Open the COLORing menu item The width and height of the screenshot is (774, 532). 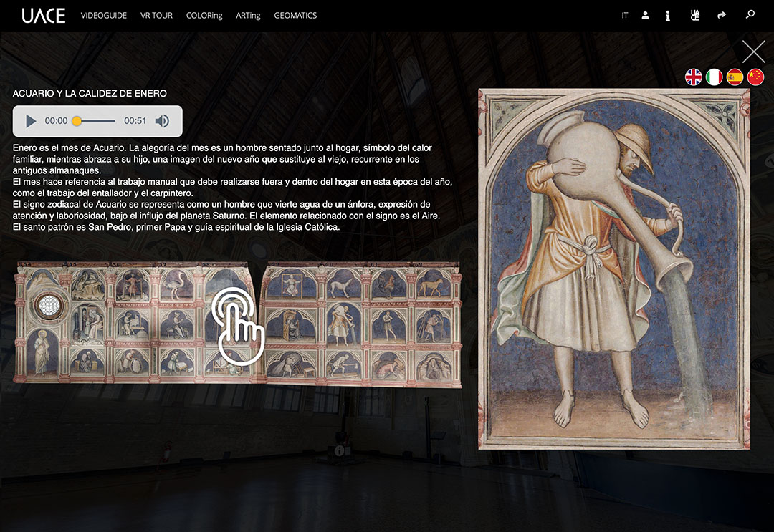pyautogui.click(x=204, y=15)
